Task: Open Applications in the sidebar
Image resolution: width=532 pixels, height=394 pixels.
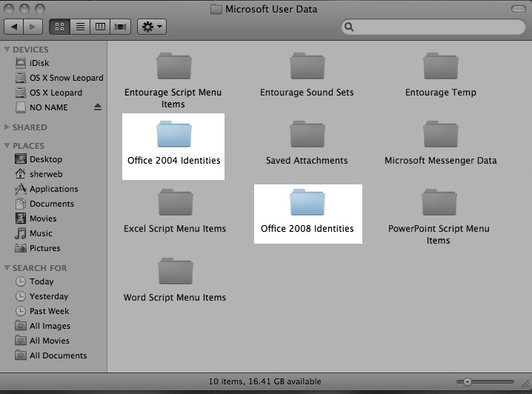Action: 53,189
